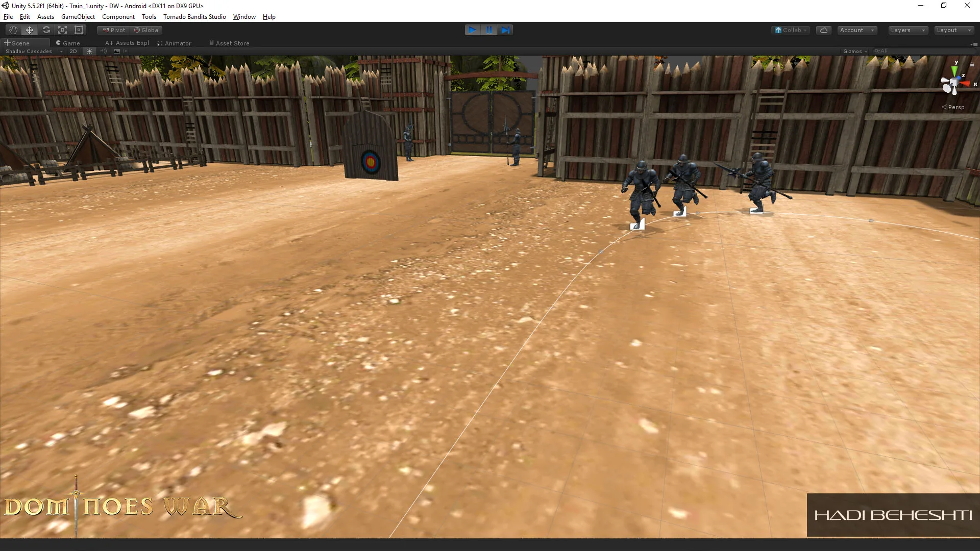Open the Account dropdown
The height and width of the screenshot is (551, 980).
coord(857,30)
